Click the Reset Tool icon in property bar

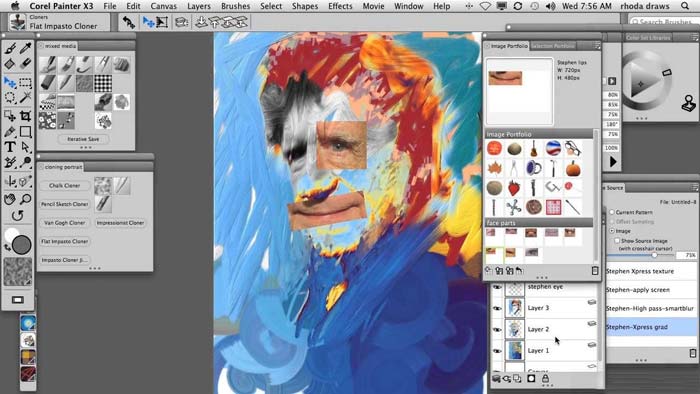click(x=129, y=22)
